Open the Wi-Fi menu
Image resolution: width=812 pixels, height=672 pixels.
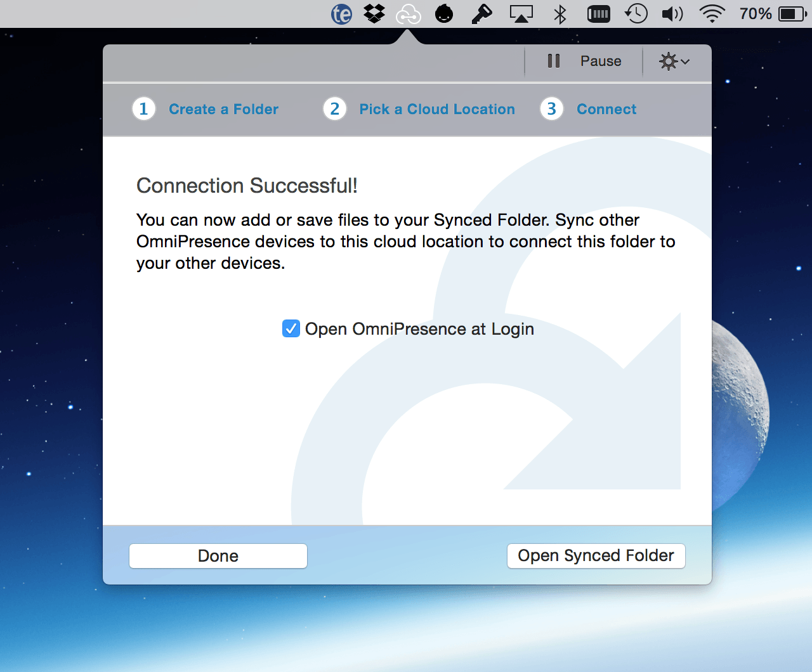pyautogui.click(x=712, y=13)
